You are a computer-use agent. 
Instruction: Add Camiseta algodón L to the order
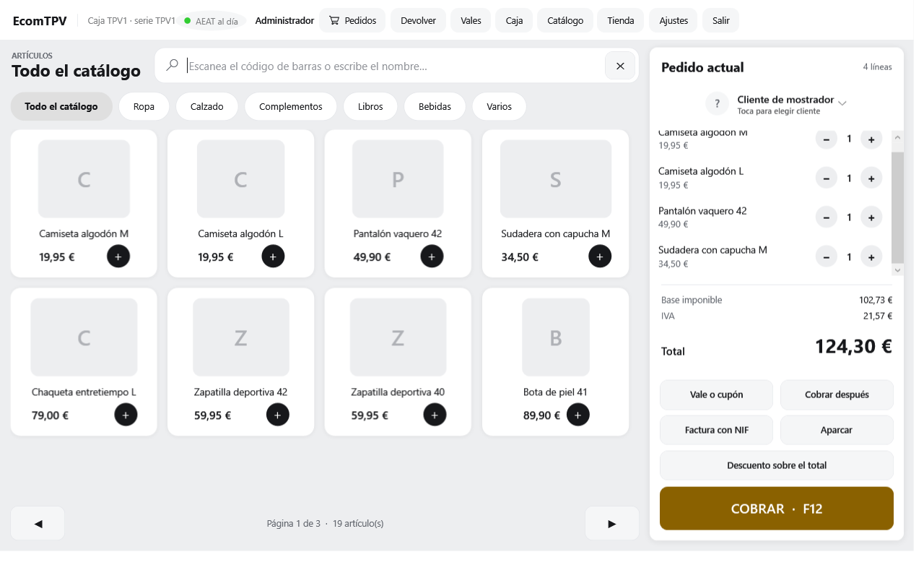(273, 256)
